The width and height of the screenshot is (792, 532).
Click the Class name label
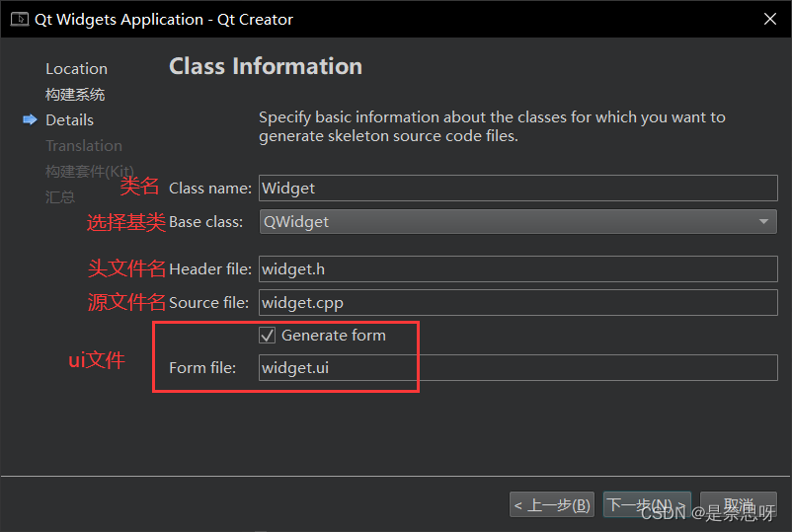coord(210,189)
